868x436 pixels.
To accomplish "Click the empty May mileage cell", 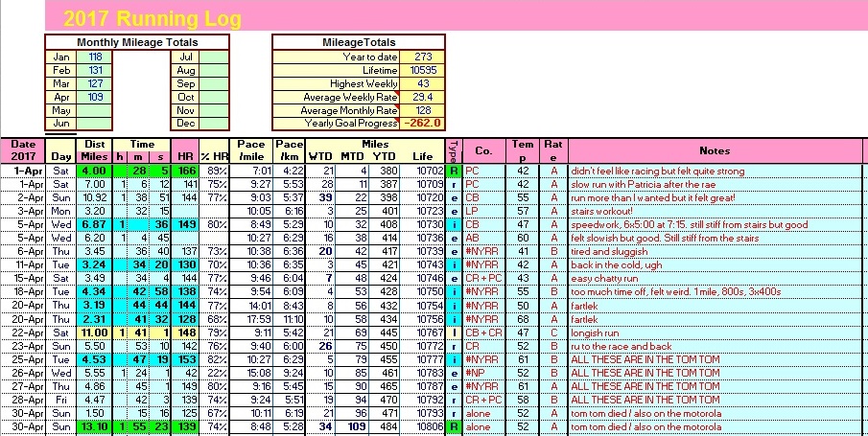I will (96, 110).
